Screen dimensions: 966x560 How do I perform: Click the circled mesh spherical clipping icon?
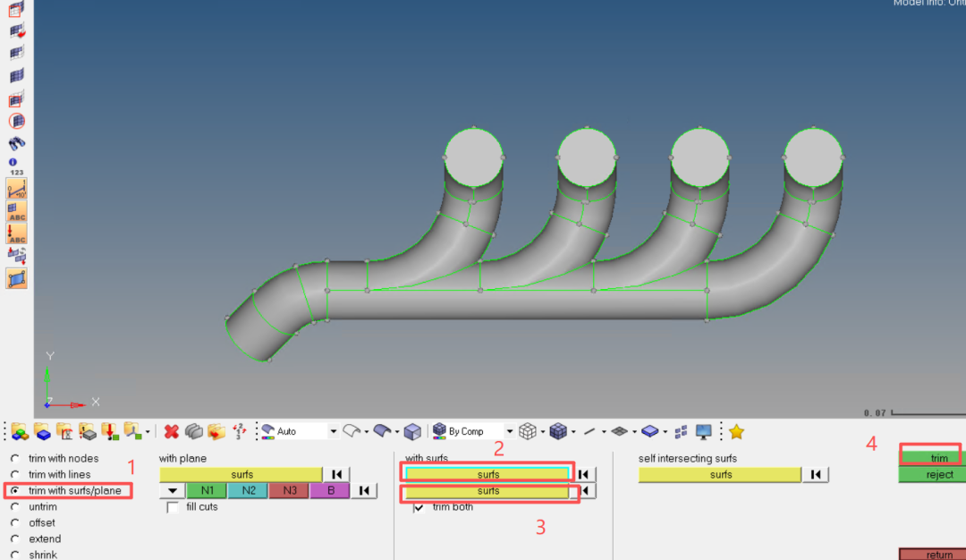click(17, 122)
